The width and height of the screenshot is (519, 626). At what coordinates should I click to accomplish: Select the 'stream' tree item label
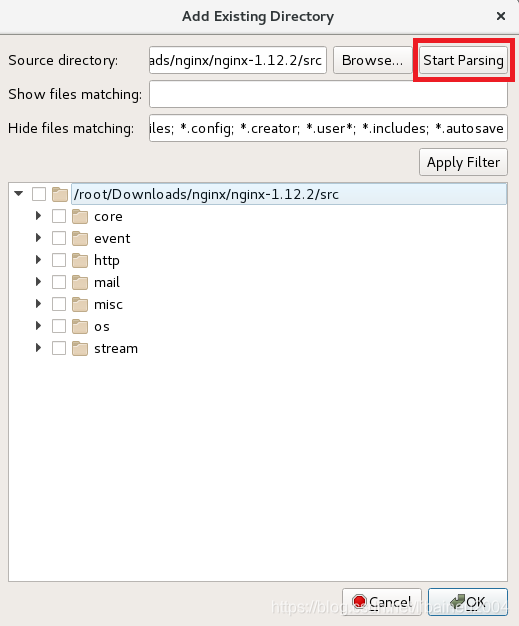(x=116, y=349)
